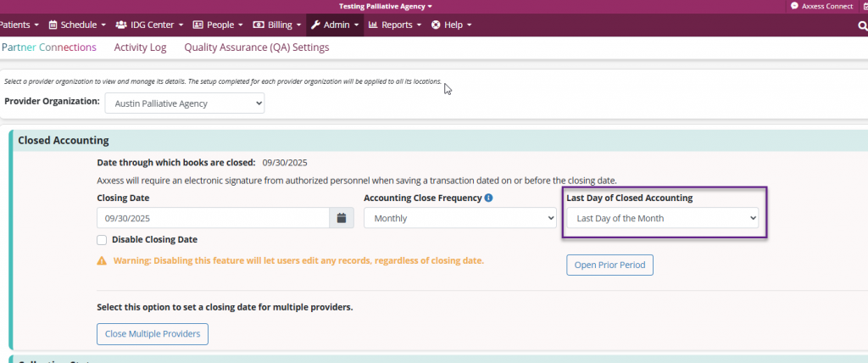Click the Open Prior Period button
Viewport: 868px width, 363px height.
[609, 265]
